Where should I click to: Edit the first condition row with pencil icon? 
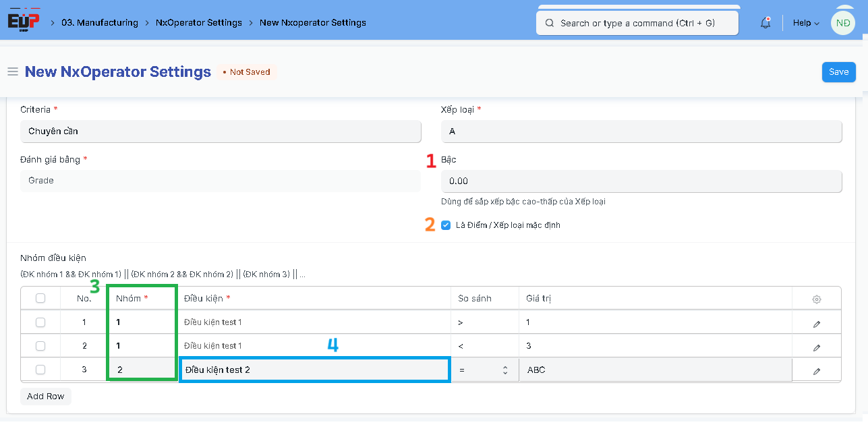[x=817, y=323]
